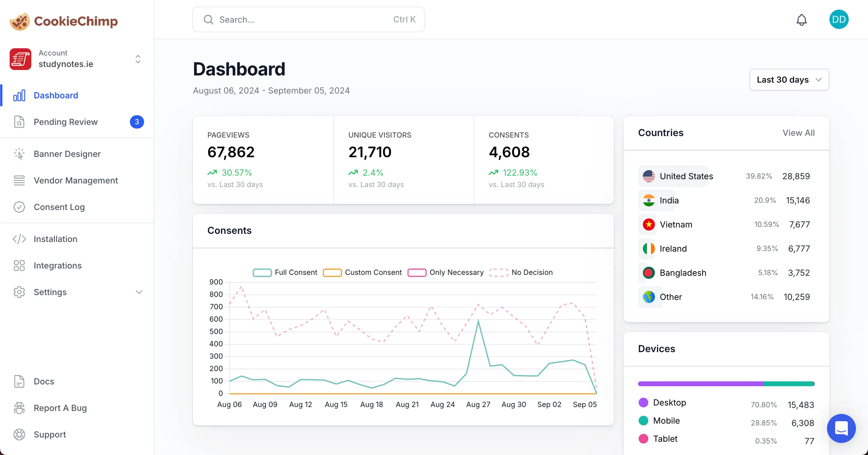This screenshot has height=455, width=868.
Task: Click the Consent Log checkmark icon
Action: click(x=19, y=207)
